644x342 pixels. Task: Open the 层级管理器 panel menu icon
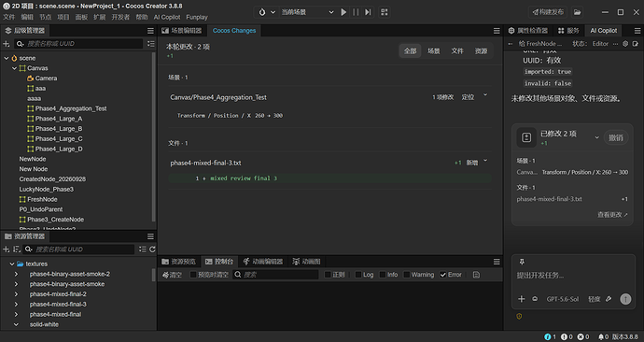pos(150,31)
